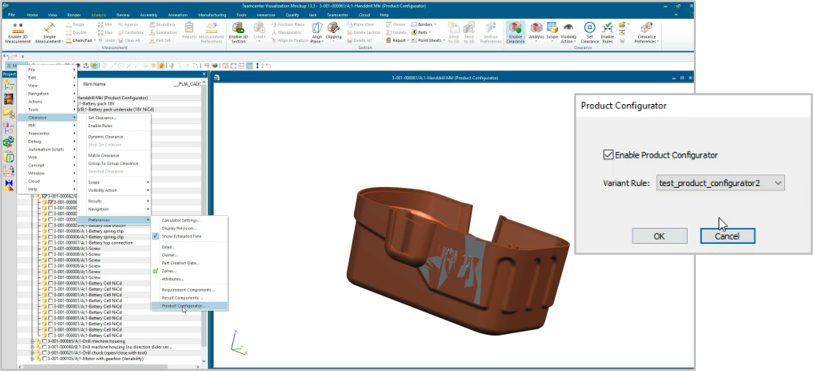The height and width of the screenshot is (371, 813).
Task: Expand the Drill machine housing tree node
Action: coord(33,341)
